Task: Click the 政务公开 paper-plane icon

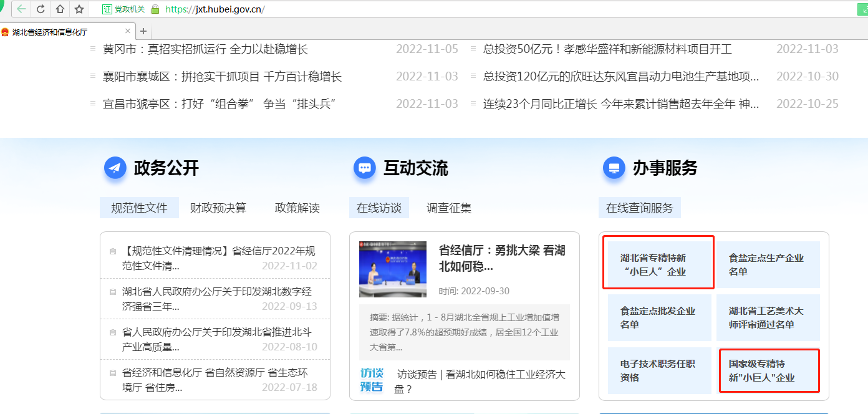Action: pos(115,168)
